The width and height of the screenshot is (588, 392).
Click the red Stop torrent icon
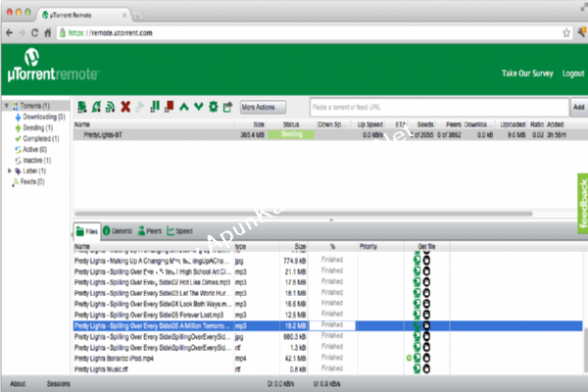tap(169, 107)
